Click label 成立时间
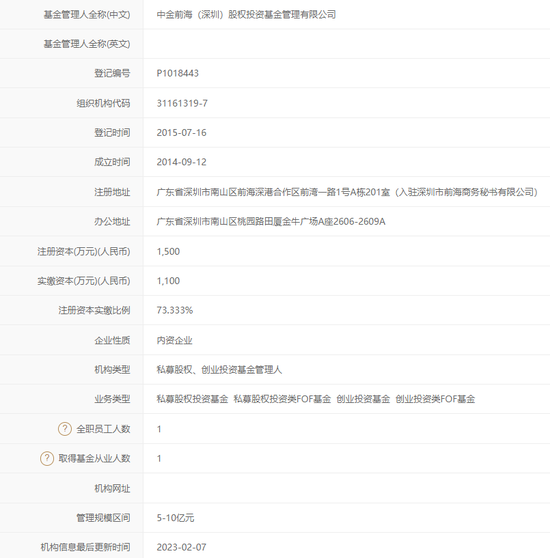The width and height of the screenshot is (550, 558). pyautogui.click(x=112, y=162)
